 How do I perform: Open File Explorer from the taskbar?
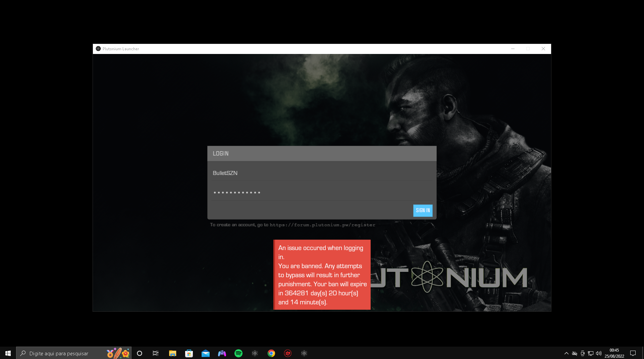[x=172, y=353]
